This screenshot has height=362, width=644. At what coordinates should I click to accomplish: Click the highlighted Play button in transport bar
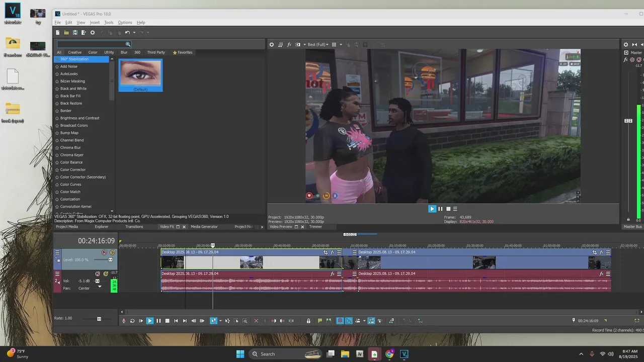pyautogui.click(x=150, y=321)
